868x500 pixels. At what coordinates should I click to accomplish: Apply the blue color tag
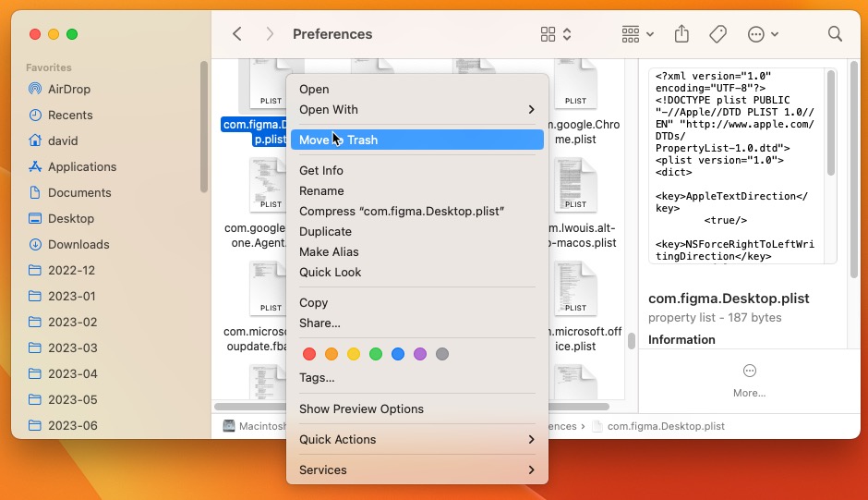[x=398, y=354]
